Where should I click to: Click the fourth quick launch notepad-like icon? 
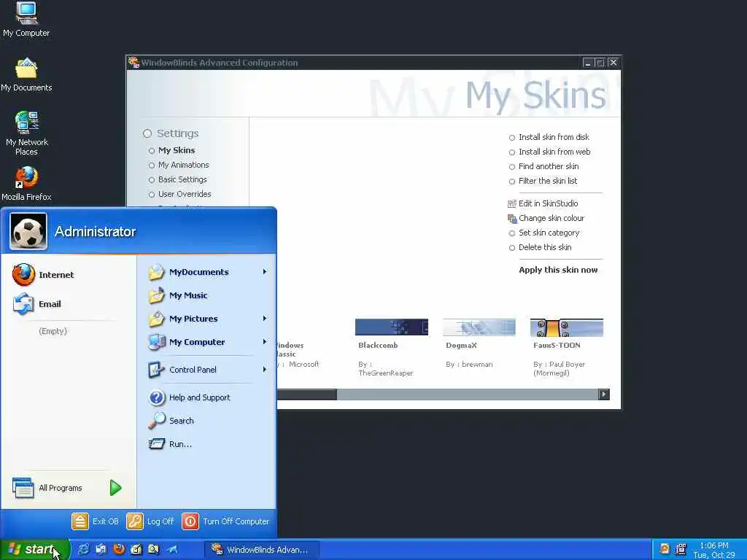tap(136, 550)
